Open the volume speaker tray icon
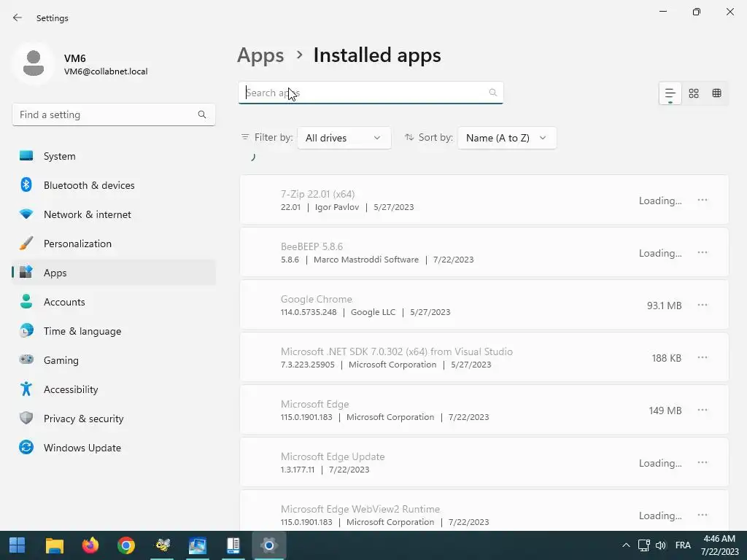 click(x=660, y=545)
